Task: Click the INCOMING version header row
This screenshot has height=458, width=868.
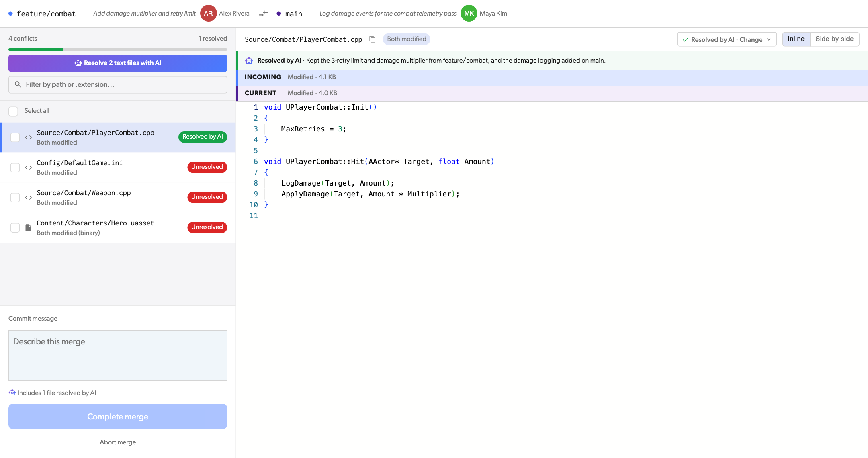Action: pos(552,77)
